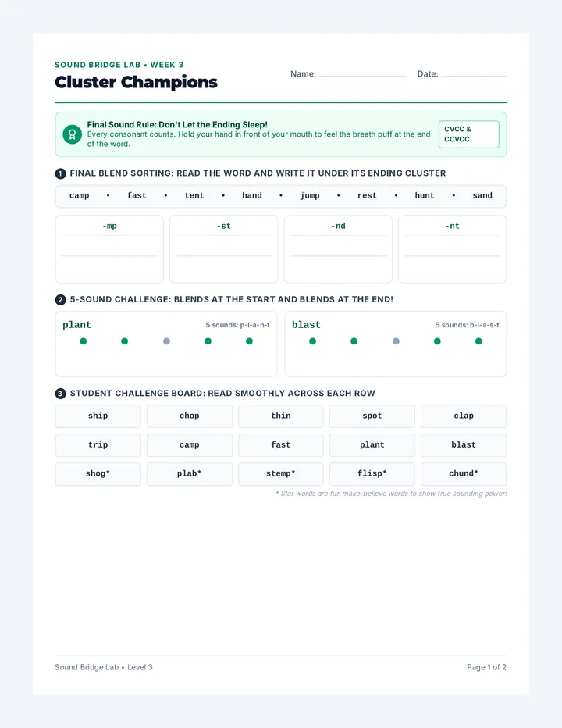Select the make-believe word shog*
Image resolution: width=562 pixels, height=728 pixels.
coord(98,473)
